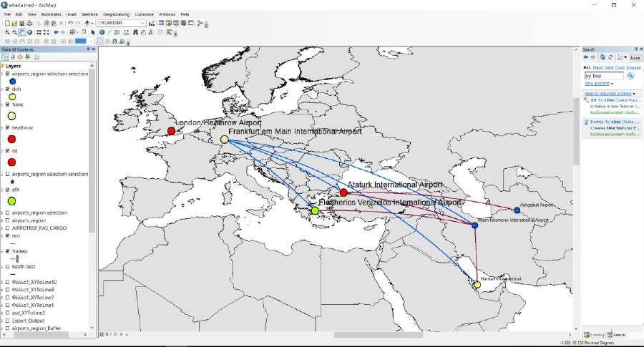Screen dimensions: 644x347
Task: Go back to previous extent arrow
Action: point(56,32)
